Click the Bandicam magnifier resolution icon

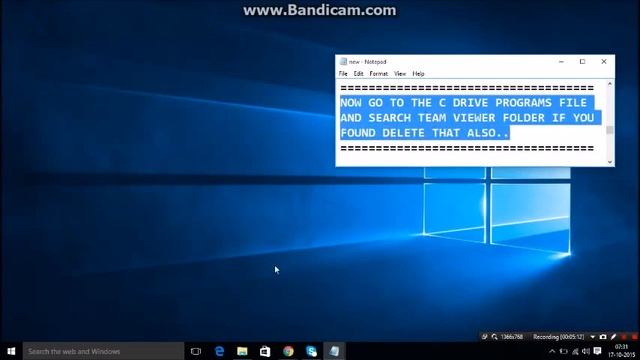(494, 337)
